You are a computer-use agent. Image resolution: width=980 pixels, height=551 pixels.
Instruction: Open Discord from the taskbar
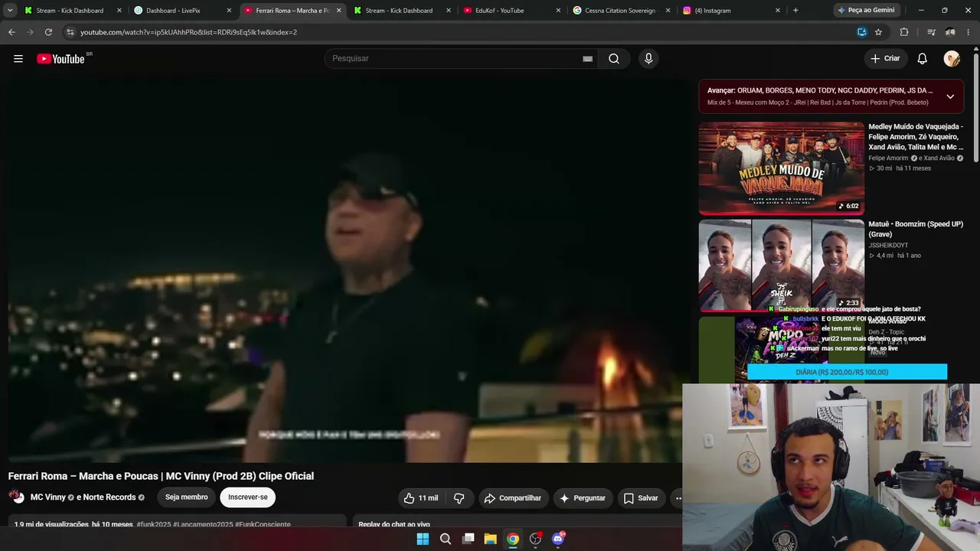coord(558,539)
